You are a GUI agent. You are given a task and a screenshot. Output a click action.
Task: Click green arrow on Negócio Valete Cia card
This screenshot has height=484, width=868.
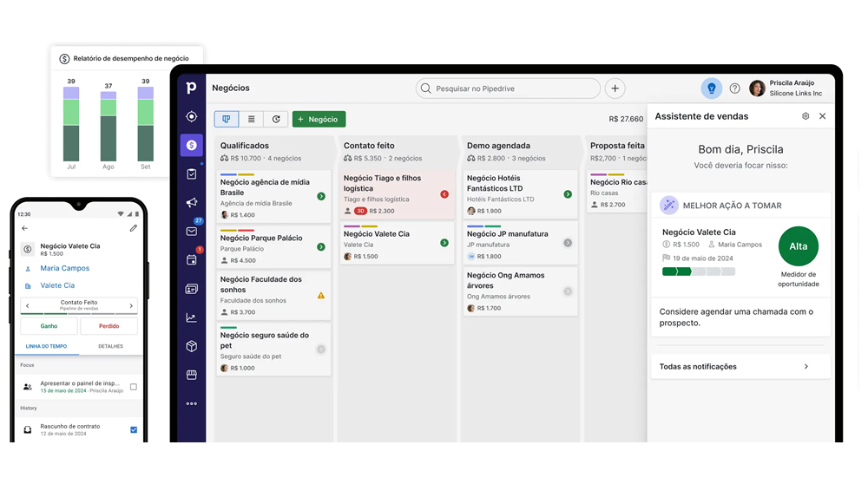444,243
